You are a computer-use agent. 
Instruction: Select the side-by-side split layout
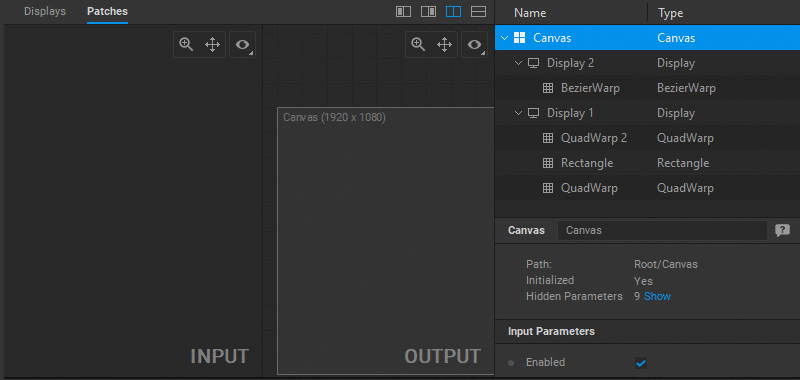click(453, 12)
